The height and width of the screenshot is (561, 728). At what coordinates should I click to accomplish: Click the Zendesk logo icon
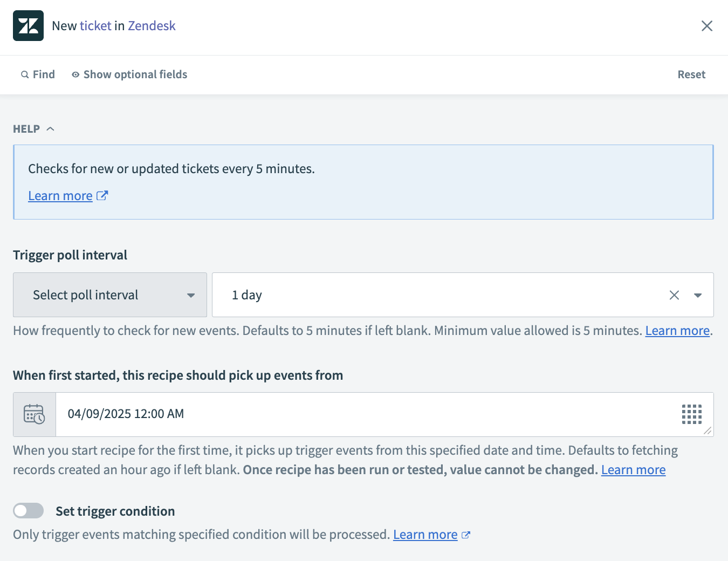pos(28,26)
